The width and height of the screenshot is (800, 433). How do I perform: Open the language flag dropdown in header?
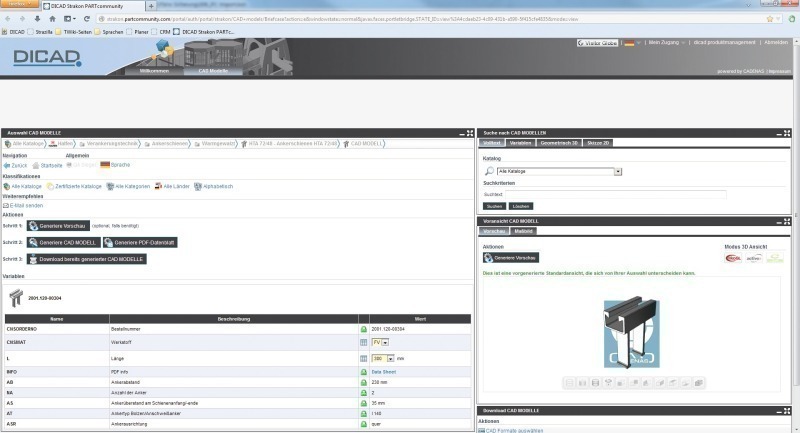633,43
